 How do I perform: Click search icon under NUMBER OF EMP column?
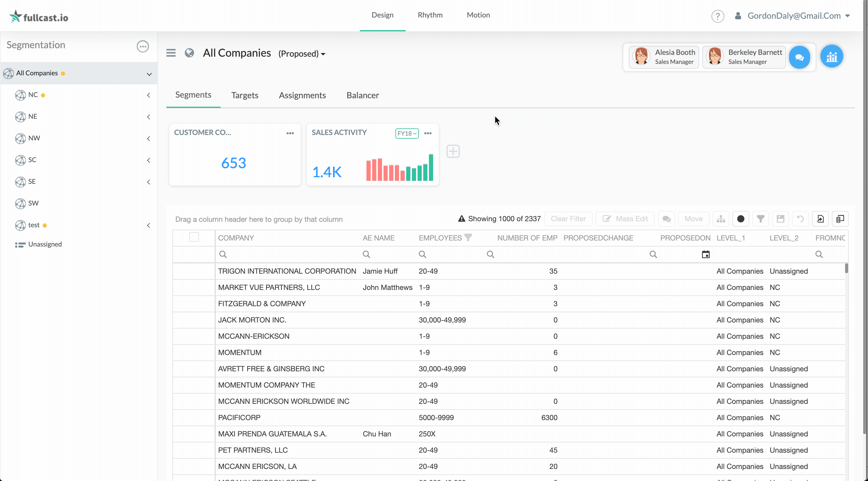click(x=490, y=254)
